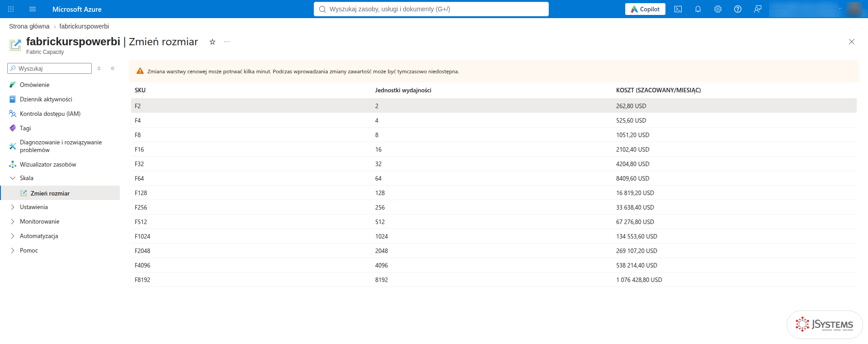Open the feedback icon in header
868x344 pixels.
pos(758,9)
